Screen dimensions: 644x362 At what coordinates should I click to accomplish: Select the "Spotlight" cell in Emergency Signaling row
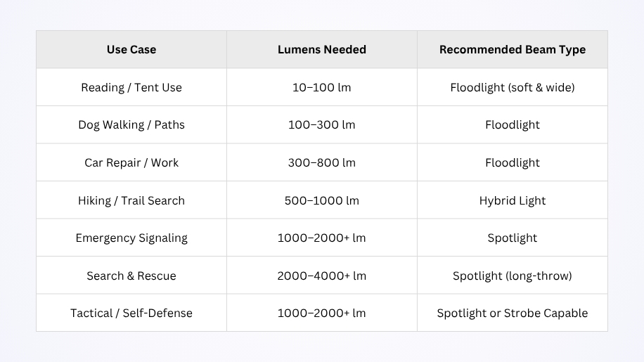(513, 238)
